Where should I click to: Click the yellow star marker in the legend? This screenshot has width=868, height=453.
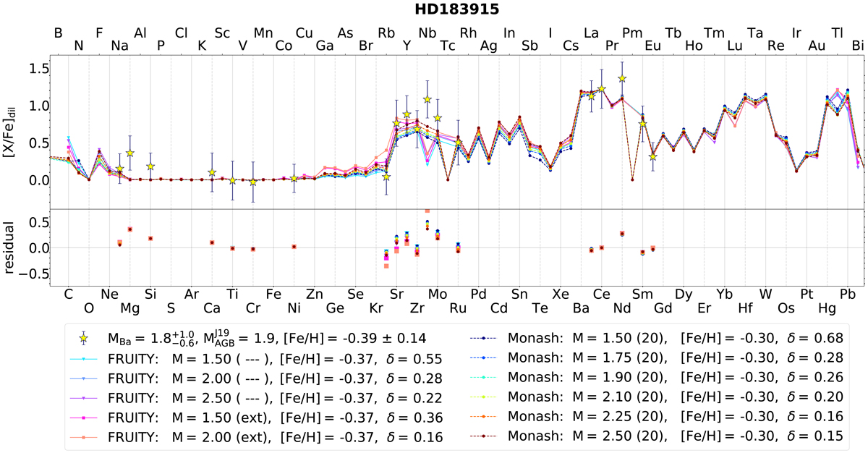85,337
